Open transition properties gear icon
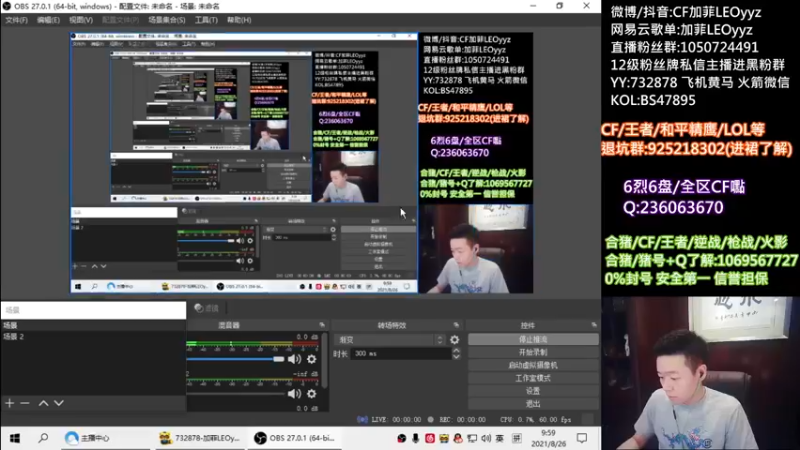This screenshot has width=800, height=450. (x=454, y=339)
